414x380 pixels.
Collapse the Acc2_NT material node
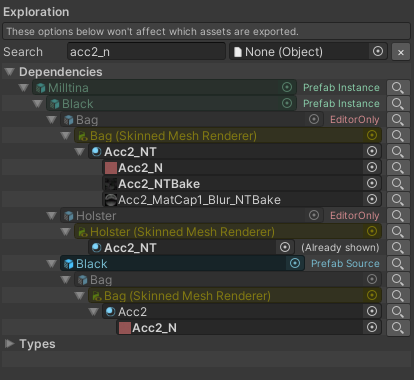point(79,152)
